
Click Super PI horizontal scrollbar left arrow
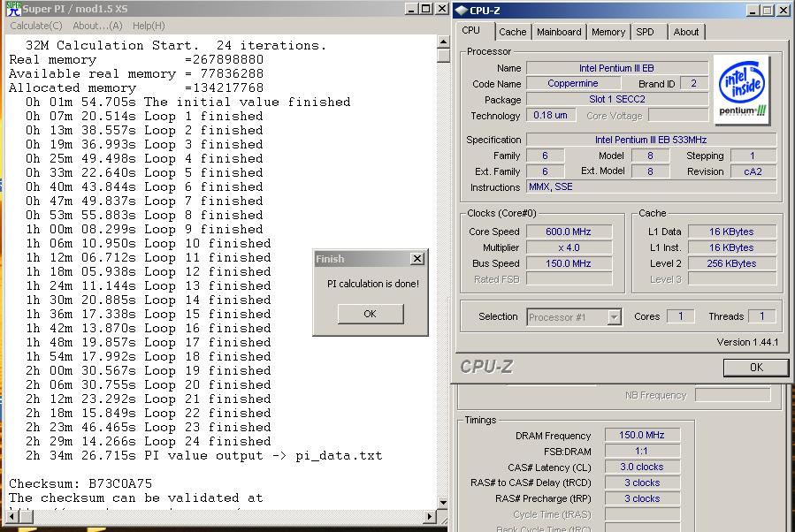(x=12, y=517)
